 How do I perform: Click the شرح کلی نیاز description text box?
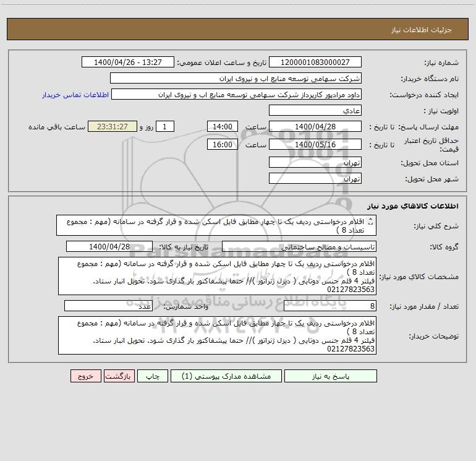coord(216,225)
